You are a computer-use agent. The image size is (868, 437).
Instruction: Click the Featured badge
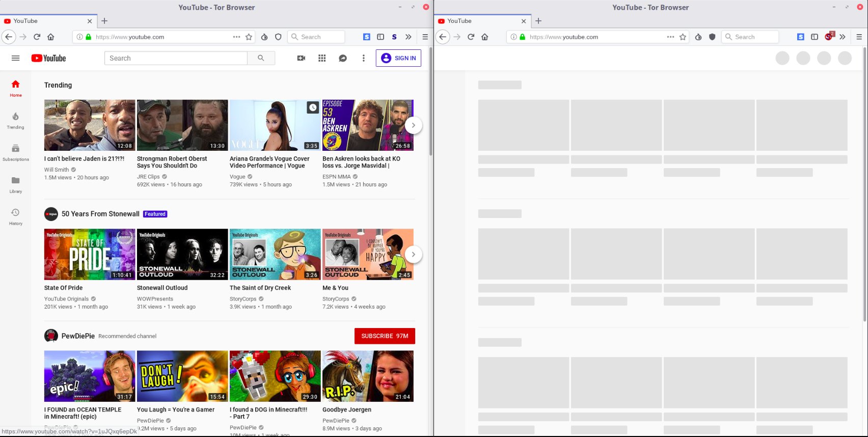click(x=155, y=214)
